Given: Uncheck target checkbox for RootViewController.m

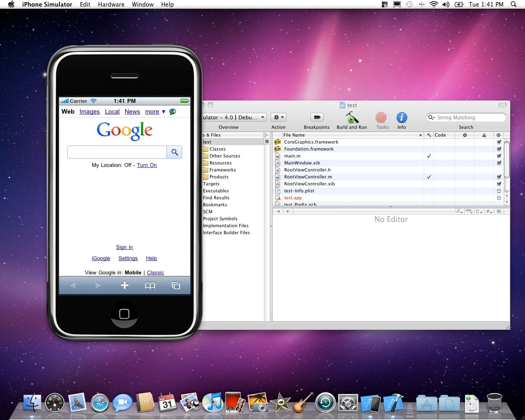Looking at the screenshot, I should point(499,177).
